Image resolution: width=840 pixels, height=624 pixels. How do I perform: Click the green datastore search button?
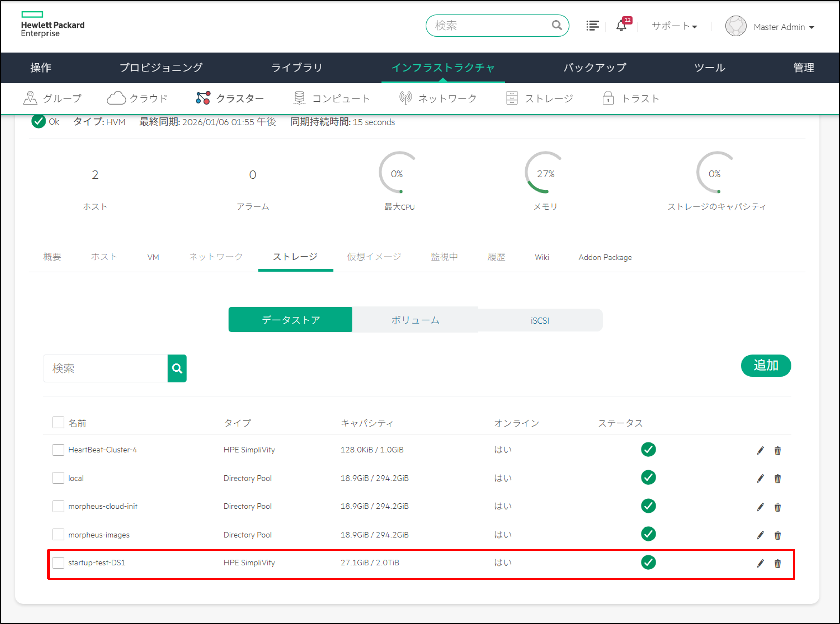click(x=177, y=368)
